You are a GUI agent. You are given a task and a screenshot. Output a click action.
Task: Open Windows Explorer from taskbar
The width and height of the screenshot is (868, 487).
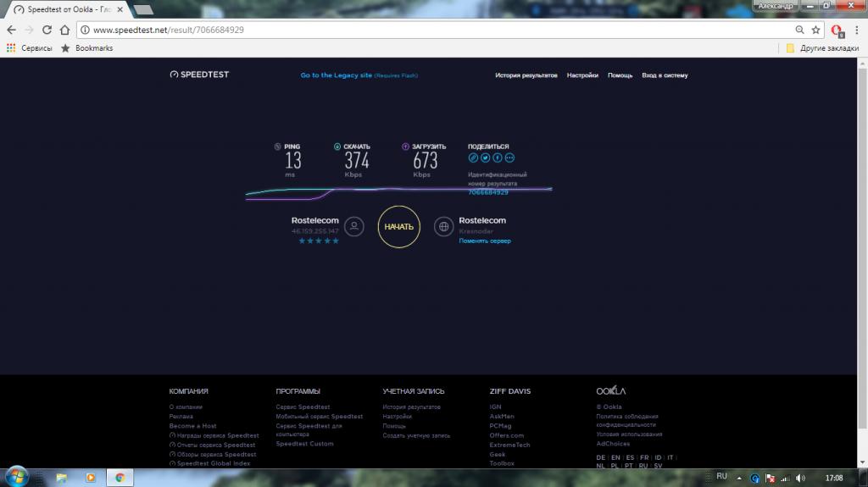tap(61, 478)
